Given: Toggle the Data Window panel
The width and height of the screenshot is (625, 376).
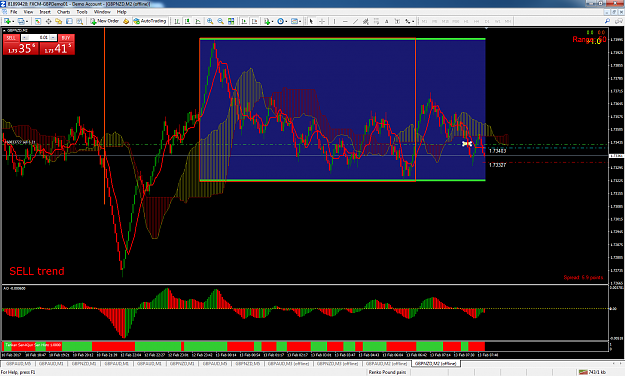Looking at the screenshot, I should click(49, 21).
